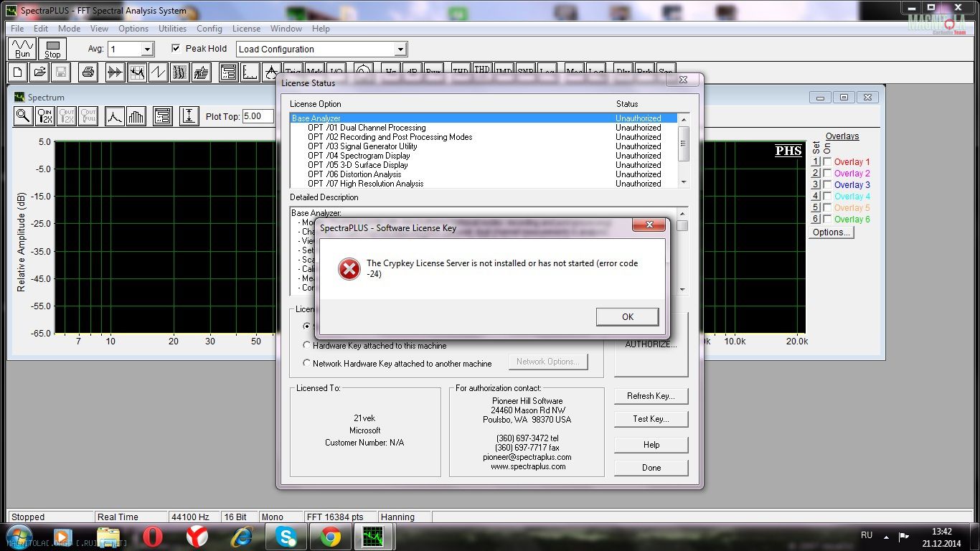Click the Yandex browser taskbar icon
This screenshot has width=980, height=551.
pos(197,536)
